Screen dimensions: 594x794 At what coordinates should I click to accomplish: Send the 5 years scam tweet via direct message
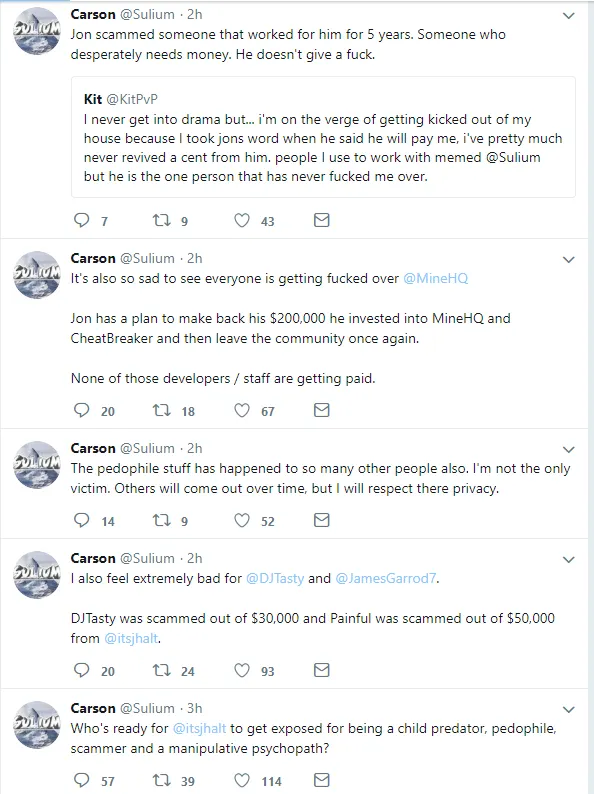322,220
